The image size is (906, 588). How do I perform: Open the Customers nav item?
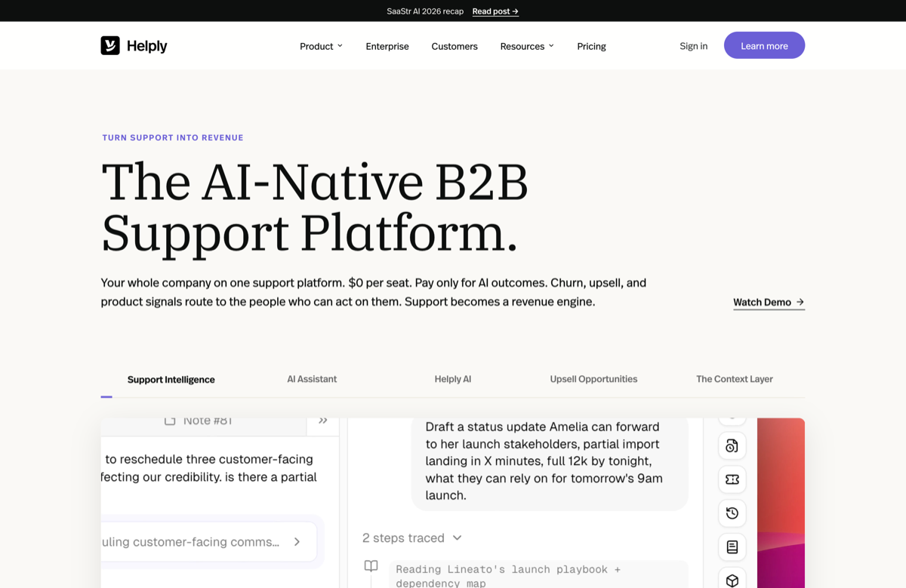click(x=455, y=46)
